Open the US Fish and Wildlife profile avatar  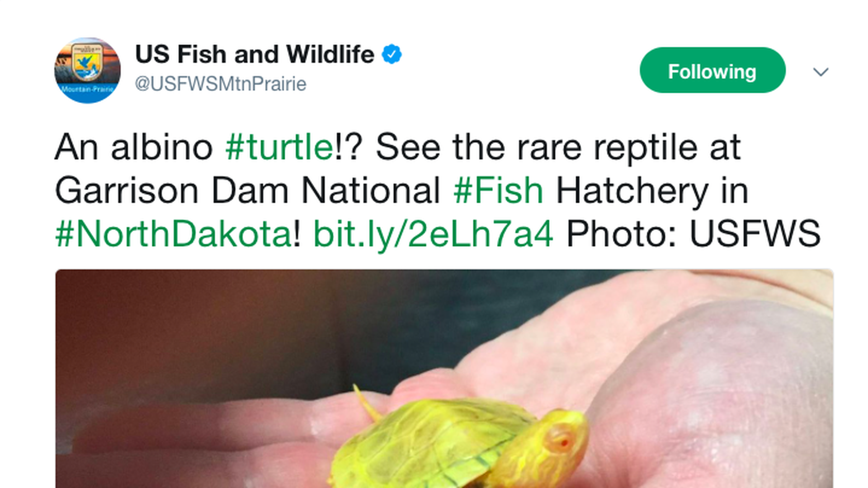[x=87, y=70]
